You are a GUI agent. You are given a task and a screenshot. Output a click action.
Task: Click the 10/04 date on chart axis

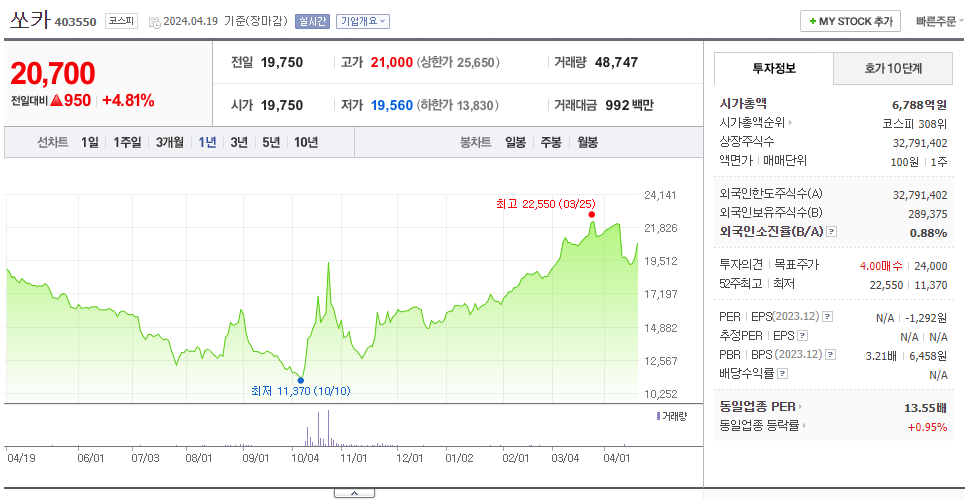click(x=306, y=459)
